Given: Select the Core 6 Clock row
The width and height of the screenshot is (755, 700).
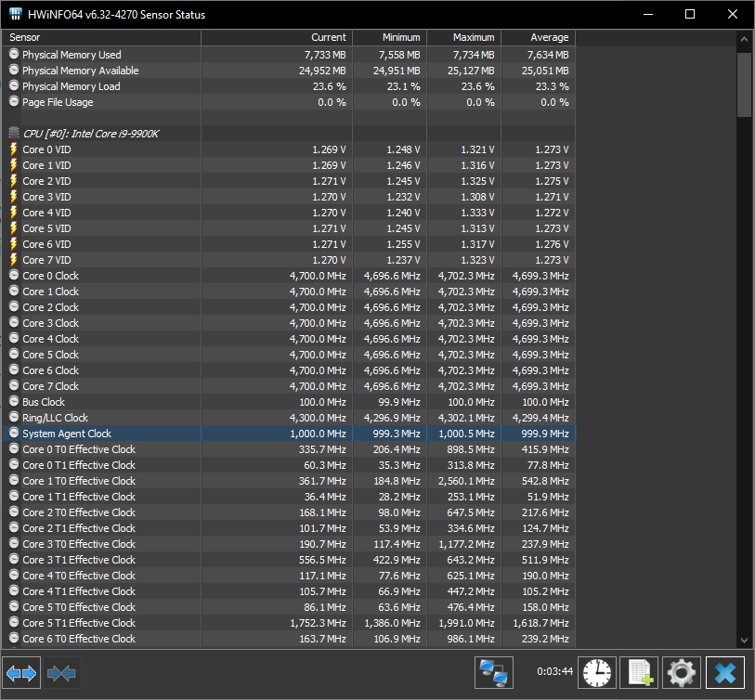Looking at the screenshot, I should click(289, 370).
